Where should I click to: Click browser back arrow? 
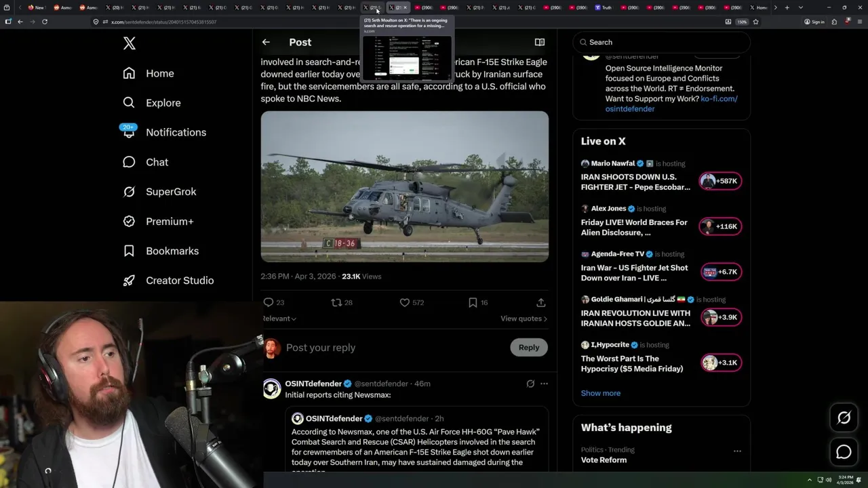(x=20, y=22)
